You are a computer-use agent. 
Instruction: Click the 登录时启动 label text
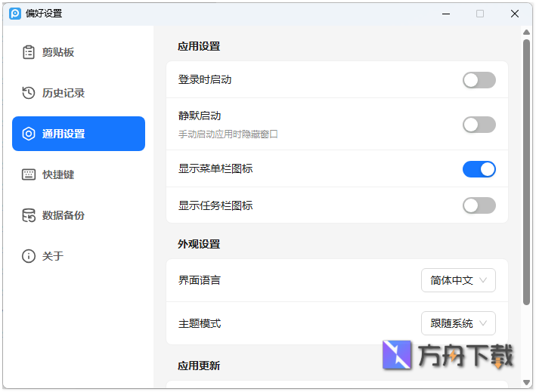click(205, 80)
